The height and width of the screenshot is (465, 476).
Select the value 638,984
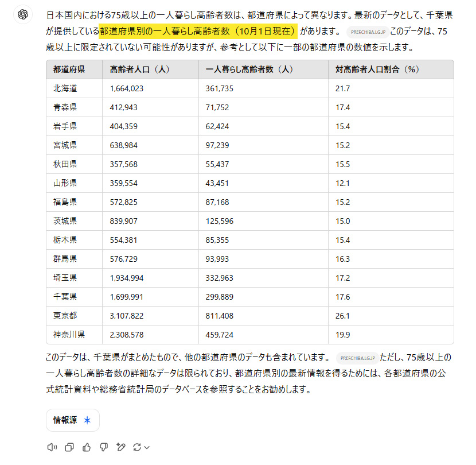click(x=123, y=145)
